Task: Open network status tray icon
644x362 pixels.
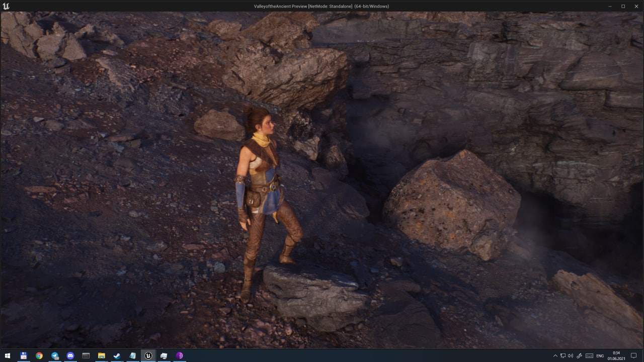Action: (563, 355)
